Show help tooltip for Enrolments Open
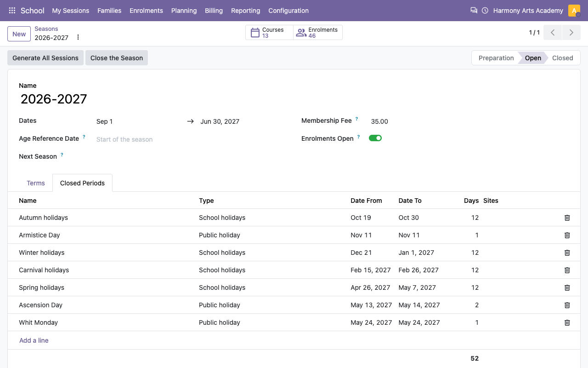 coord(358,137)
